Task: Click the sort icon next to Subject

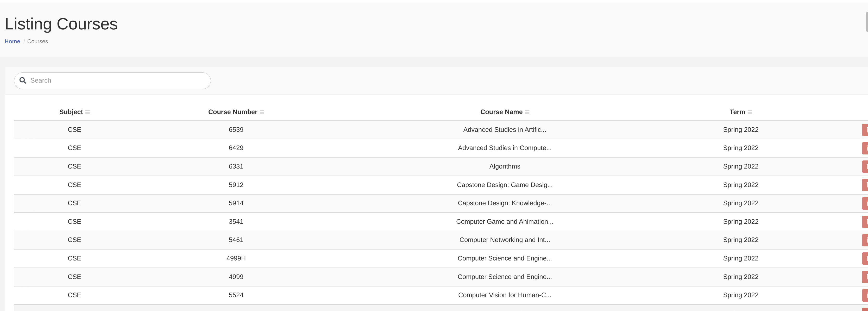Action: pos(87,113)
